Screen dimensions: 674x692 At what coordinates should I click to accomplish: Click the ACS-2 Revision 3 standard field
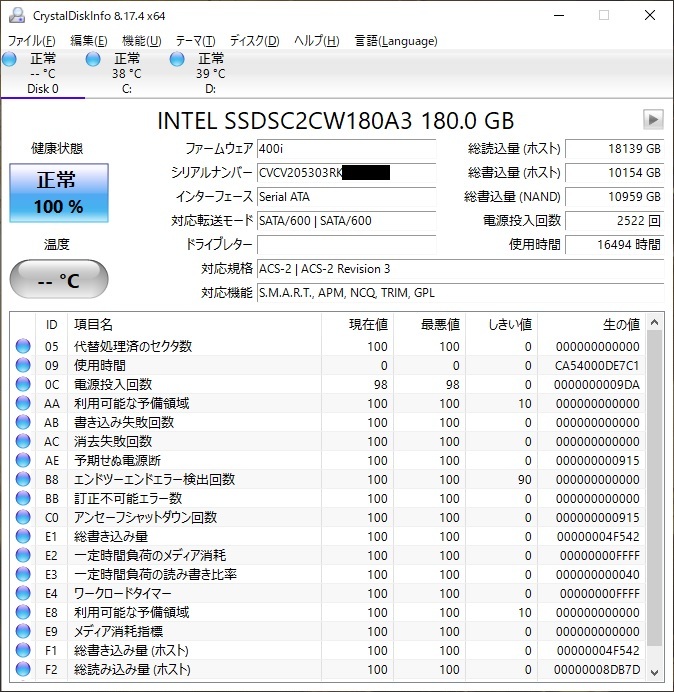(460, 269)
